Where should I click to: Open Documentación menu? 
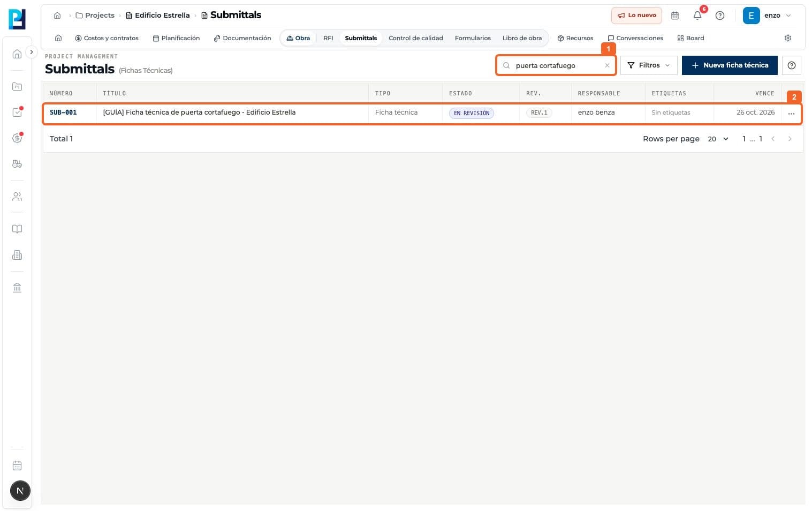(x=242, y=38)
